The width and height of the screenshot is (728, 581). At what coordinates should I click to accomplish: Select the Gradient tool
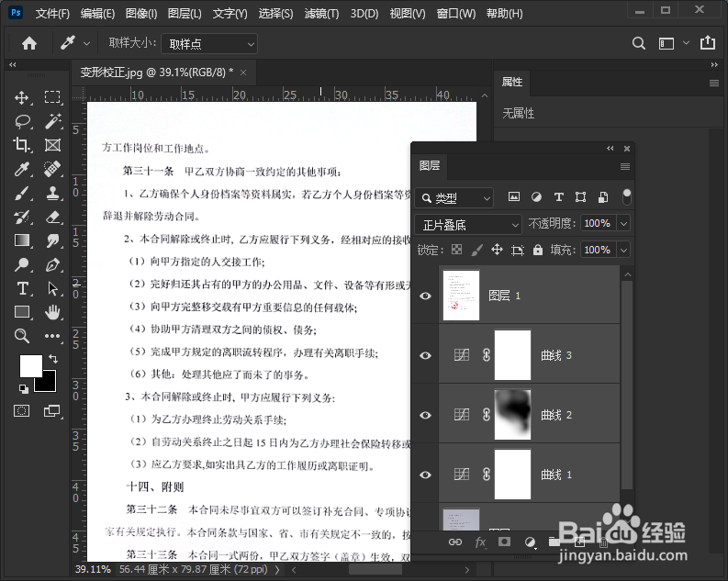22,240
